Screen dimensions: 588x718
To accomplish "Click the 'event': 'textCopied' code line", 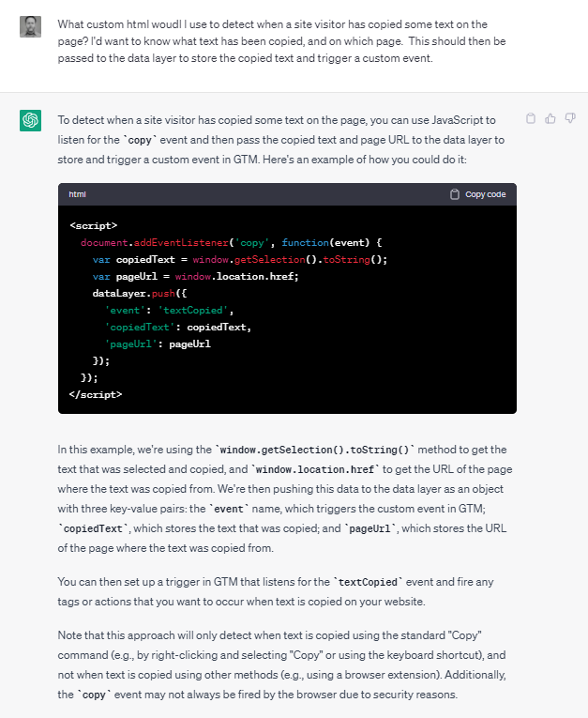I will tap(168, 310).
